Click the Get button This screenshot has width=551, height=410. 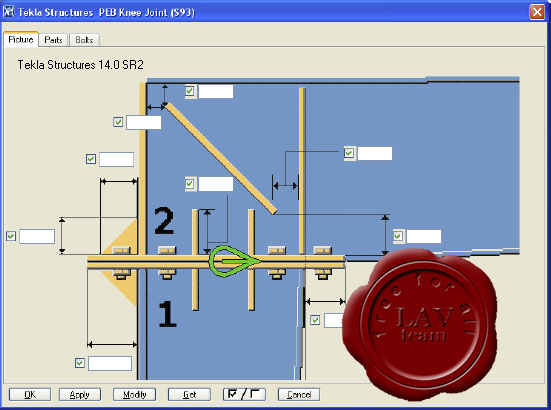pos(189,395)
